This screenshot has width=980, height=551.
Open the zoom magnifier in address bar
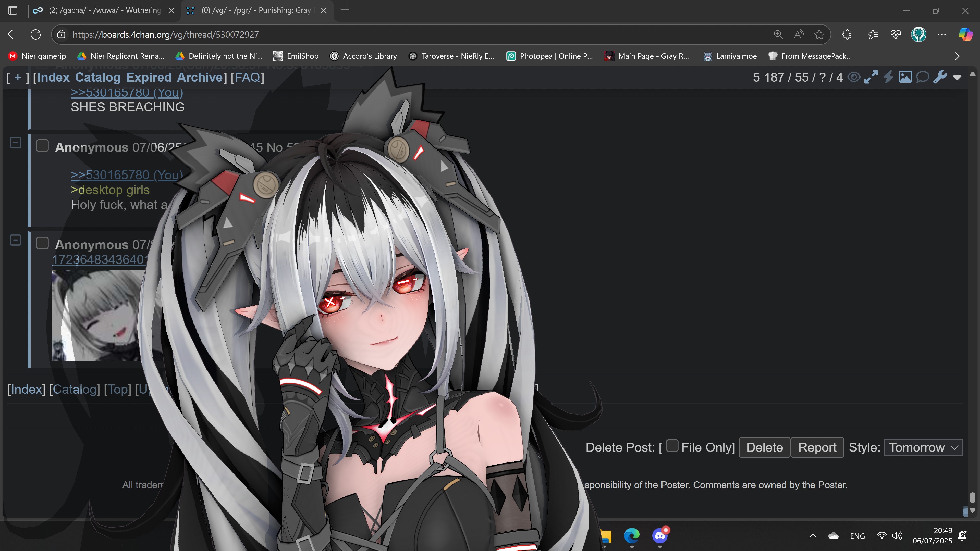(778, 35)
